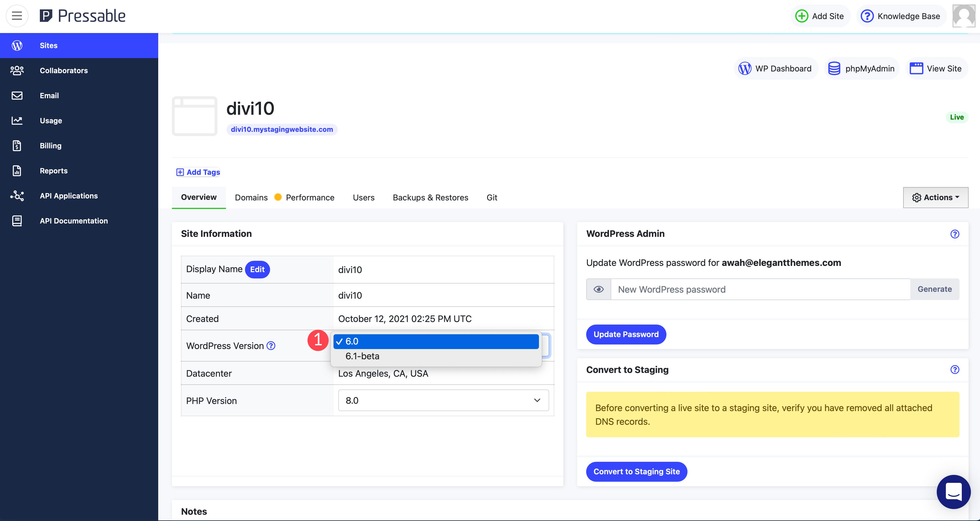Click the phpMyAdmin database icon
This screenshot has height=521, width=980.
click(x=834, y=67)
